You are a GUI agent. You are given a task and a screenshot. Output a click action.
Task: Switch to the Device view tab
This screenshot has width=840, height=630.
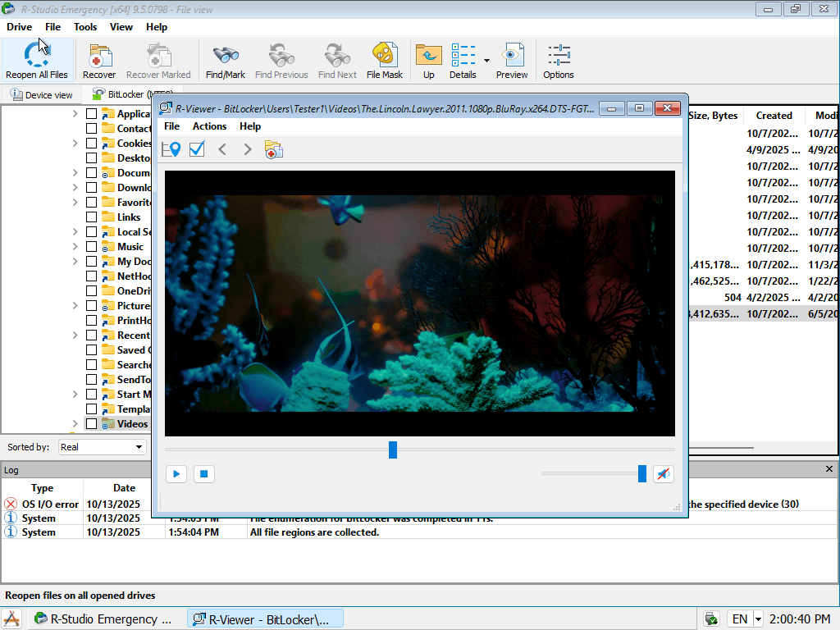point(42,95)
